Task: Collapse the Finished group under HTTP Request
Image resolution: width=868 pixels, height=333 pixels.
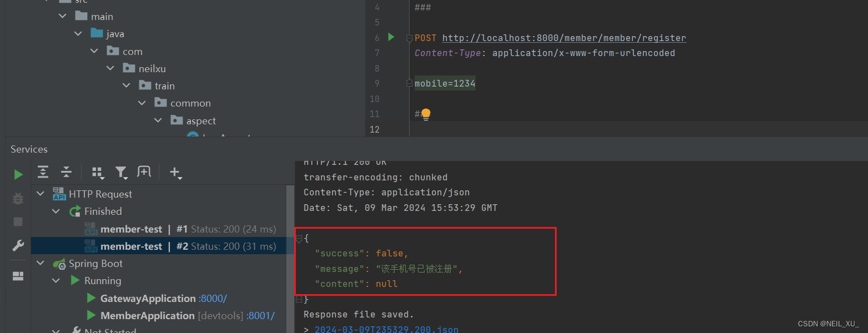Action: click(55, 211)
